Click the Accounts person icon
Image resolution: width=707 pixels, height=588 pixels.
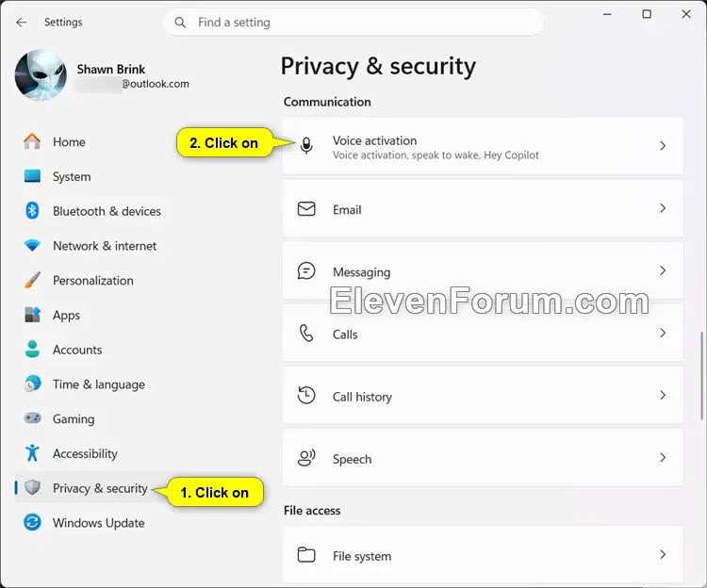32,350
